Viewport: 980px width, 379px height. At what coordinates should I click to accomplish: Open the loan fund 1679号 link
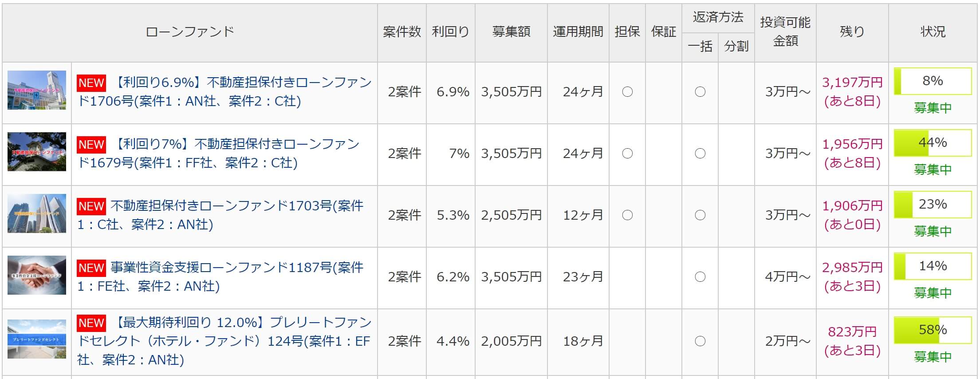[x=218, y=154]
